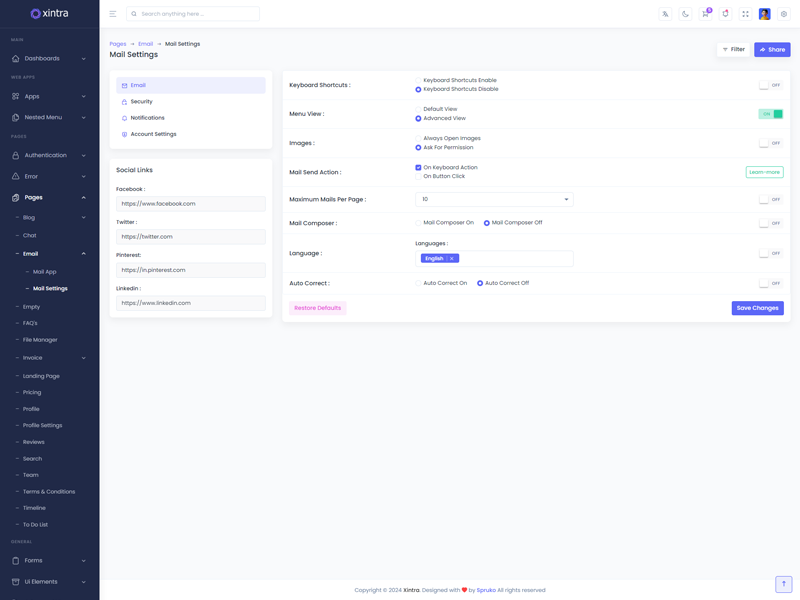Open the notifications bell in header

[x=725, y=14]
